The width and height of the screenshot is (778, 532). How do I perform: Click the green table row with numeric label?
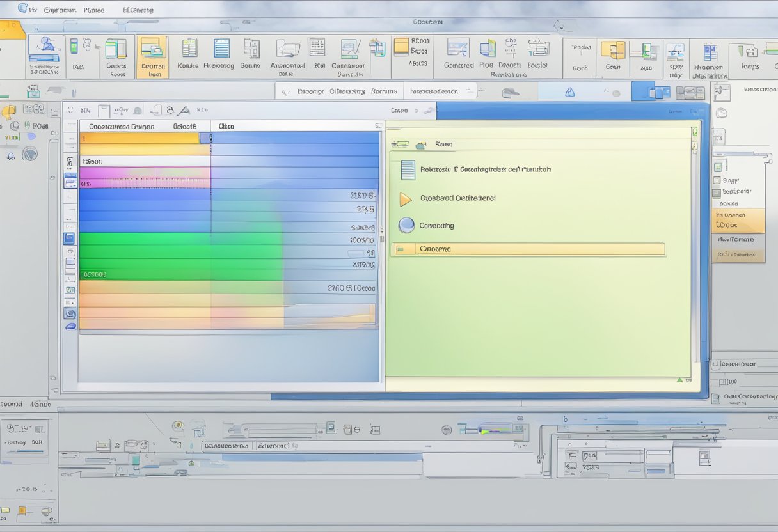click(x=179, y=274)
